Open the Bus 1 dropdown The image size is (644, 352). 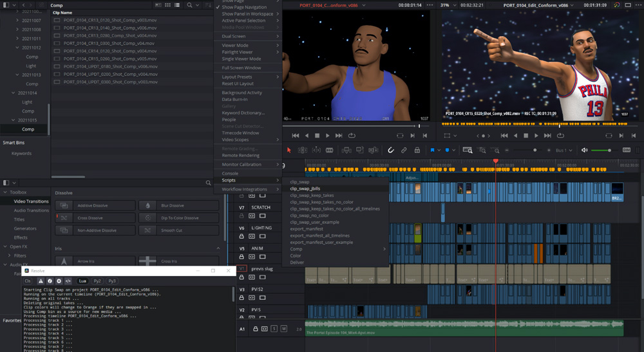[x=564, y=150]
